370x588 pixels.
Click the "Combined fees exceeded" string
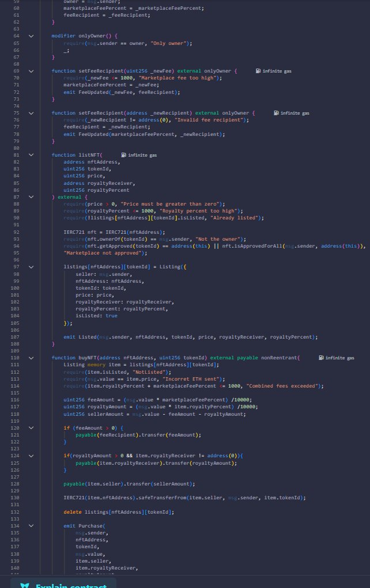point(282,386)
